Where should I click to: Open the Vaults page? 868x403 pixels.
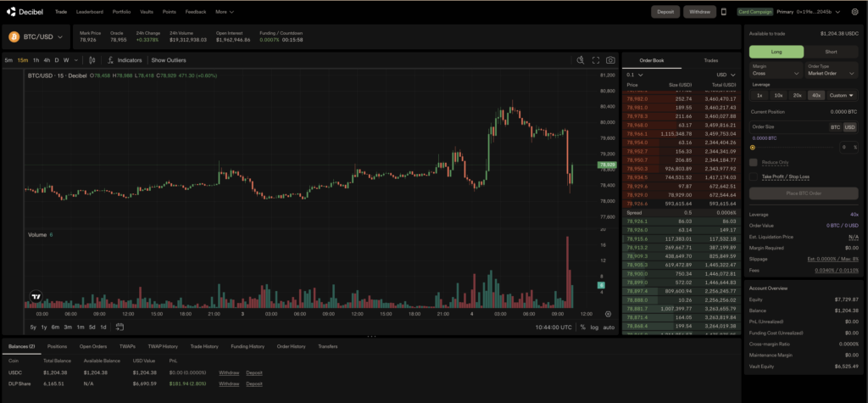coord(147,12)
